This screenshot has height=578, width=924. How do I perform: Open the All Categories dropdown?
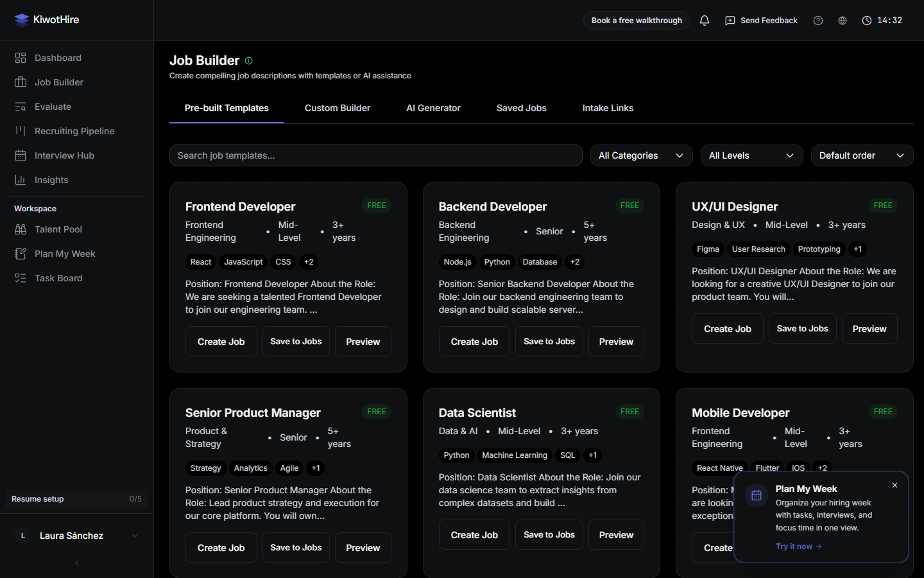point(641,155)
